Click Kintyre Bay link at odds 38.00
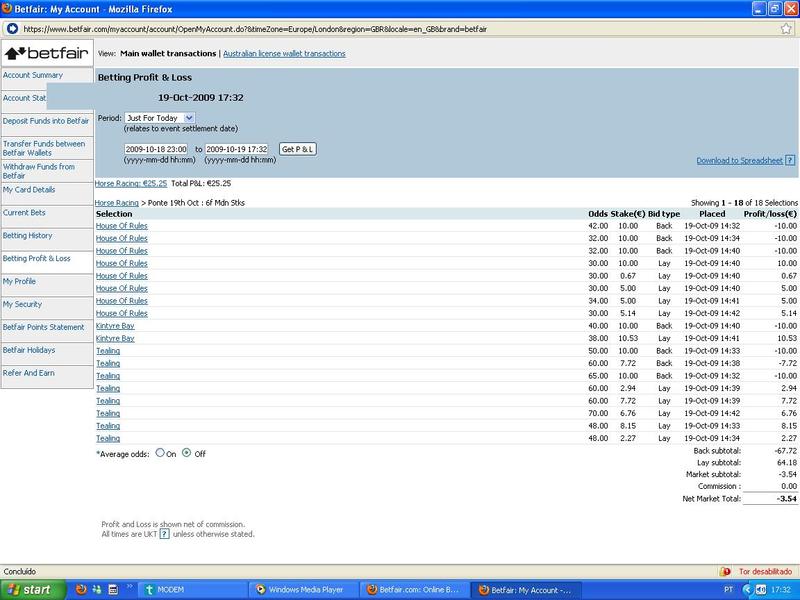The height and width of the screenshot is (600, 800). coord(115,339)
